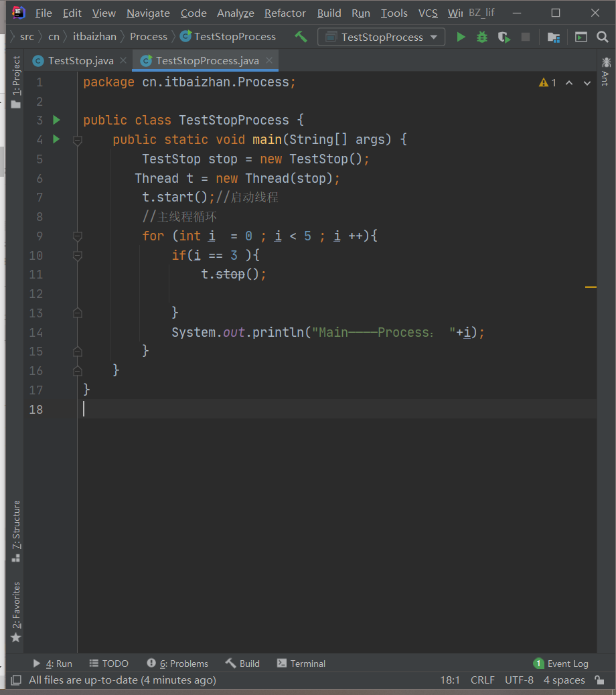This screenshot has height=695, width=616.
Task: Click the Debug bug icon
Action: click(x=481, y=37)
